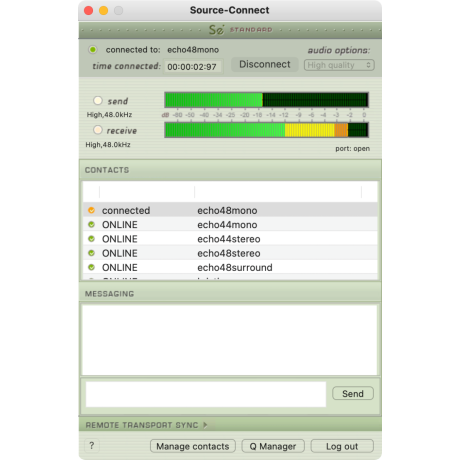Screen dimensions: 460x460
Task: Open Manage contacts
Action: click(x=193, y=446)
